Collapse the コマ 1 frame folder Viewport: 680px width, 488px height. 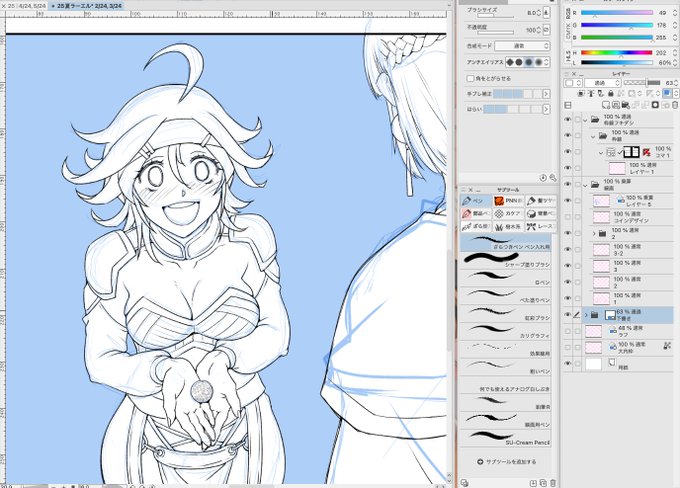(x=601, y=153)
